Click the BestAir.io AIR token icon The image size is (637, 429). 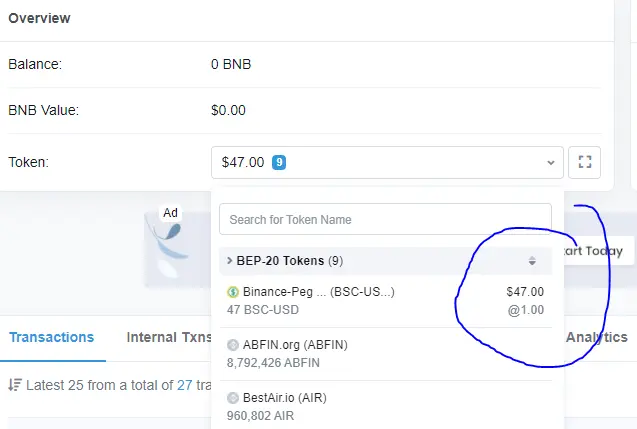pos(233,398)
